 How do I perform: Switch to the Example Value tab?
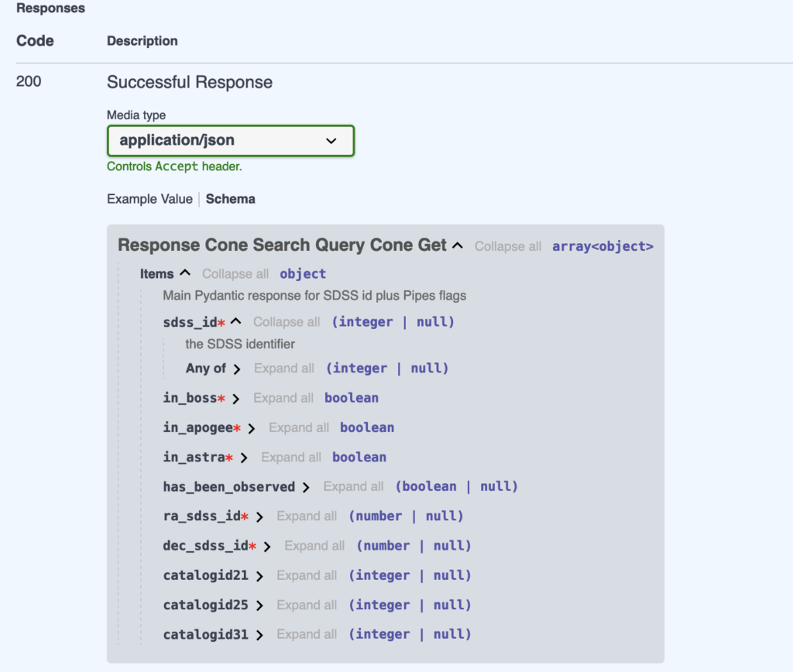coord(149,199)
